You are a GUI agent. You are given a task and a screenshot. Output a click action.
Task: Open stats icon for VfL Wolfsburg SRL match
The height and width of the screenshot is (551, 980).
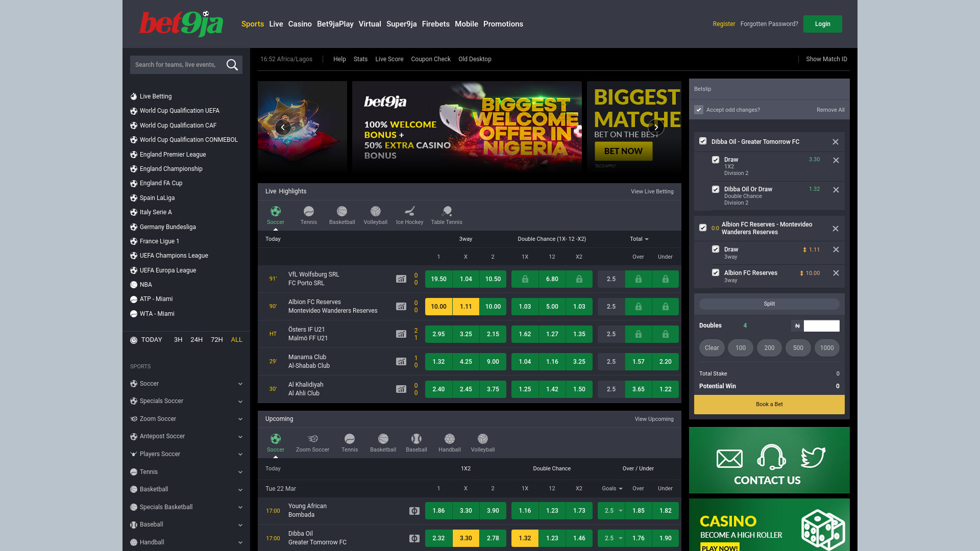tap(401, 279)
